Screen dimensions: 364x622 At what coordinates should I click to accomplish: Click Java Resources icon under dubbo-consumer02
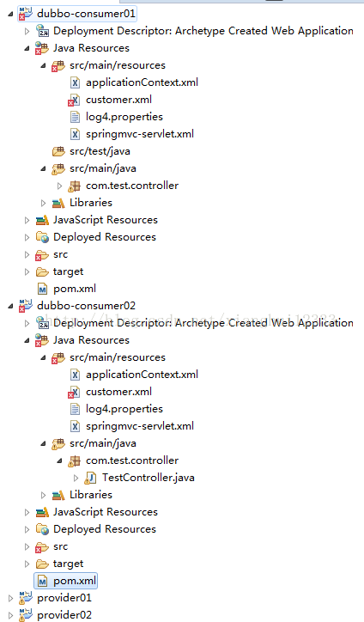(41, 340)
